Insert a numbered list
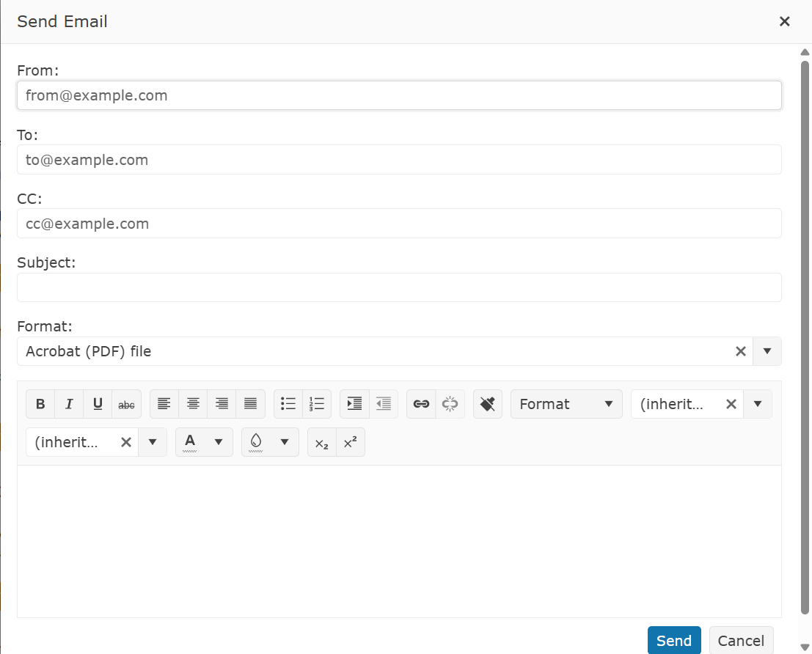 tap(317, 404)
